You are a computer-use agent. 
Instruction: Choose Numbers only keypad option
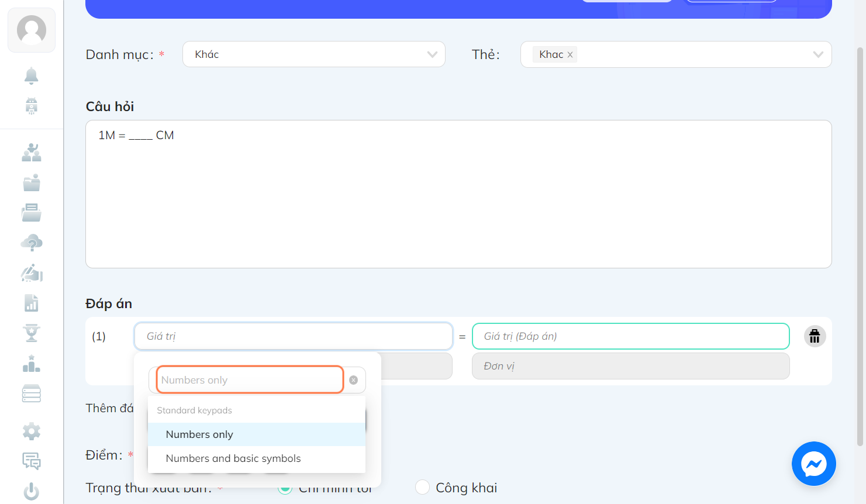(x=257, y=434)
